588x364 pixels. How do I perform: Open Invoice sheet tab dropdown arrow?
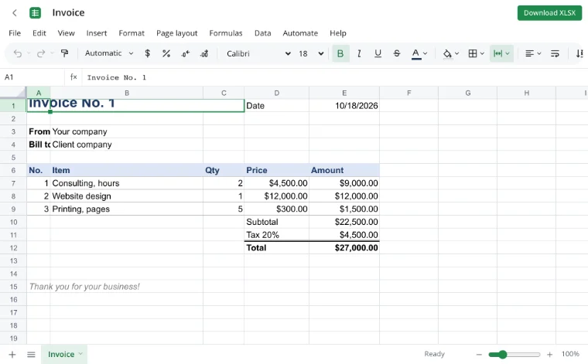coord(80,353)
